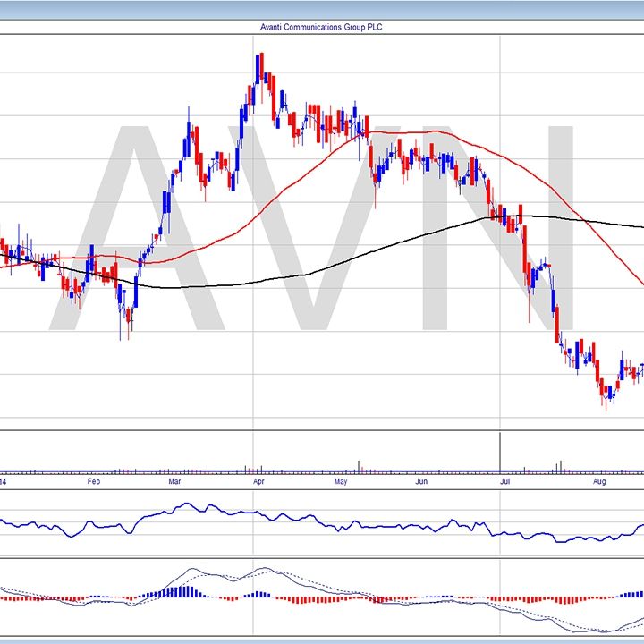
Task: Click the MACD line trough near August
Action: 590,630
